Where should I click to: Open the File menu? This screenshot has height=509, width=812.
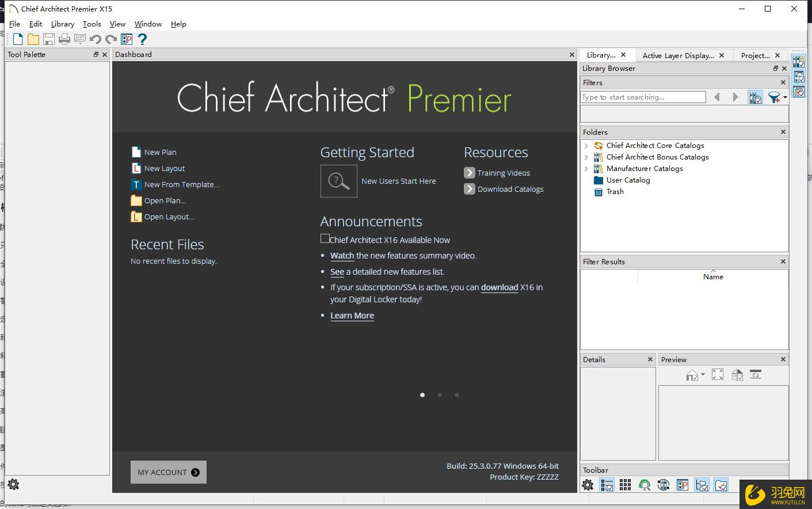15,24
